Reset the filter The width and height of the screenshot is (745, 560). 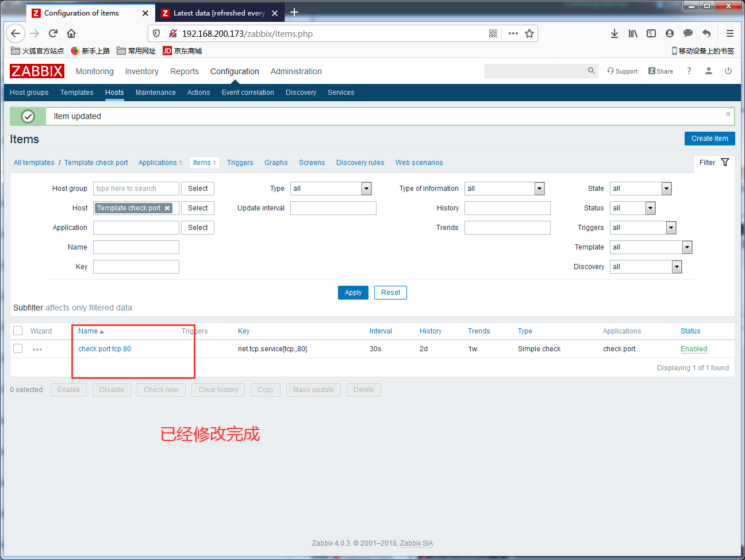[x=391, y=293]
